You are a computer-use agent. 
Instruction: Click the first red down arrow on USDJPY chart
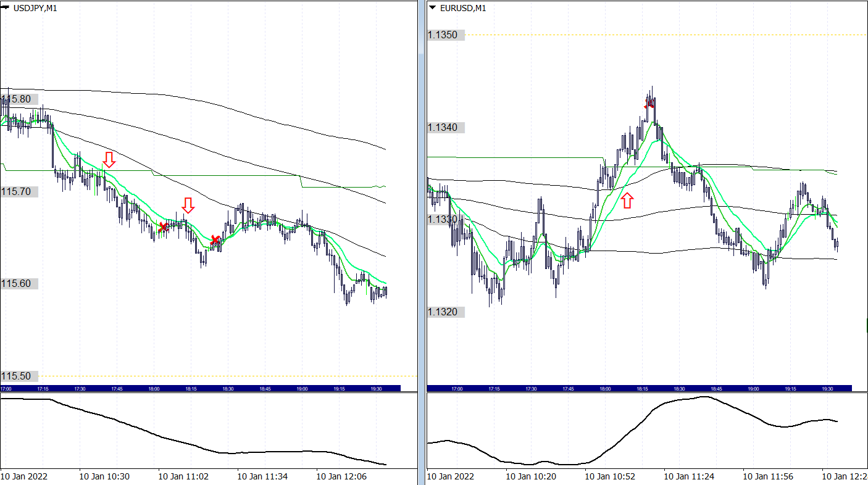pyautogui.click(x=109, y=160)
